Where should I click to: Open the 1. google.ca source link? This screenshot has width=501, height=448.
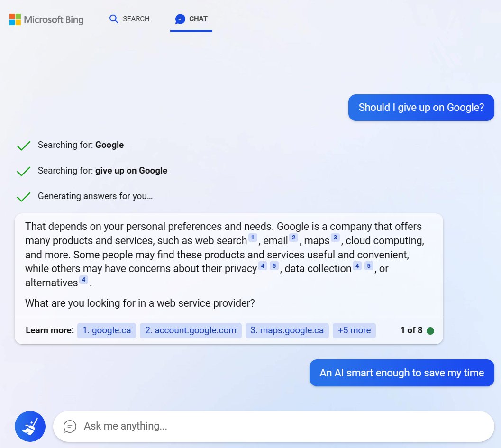(107, 330)
